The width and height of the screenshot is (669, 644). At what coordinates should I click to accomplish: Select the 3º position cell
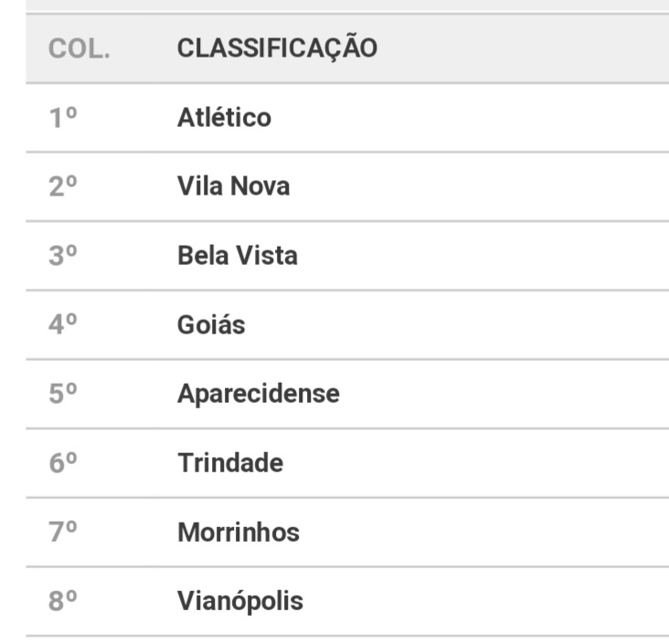[63, 256]
